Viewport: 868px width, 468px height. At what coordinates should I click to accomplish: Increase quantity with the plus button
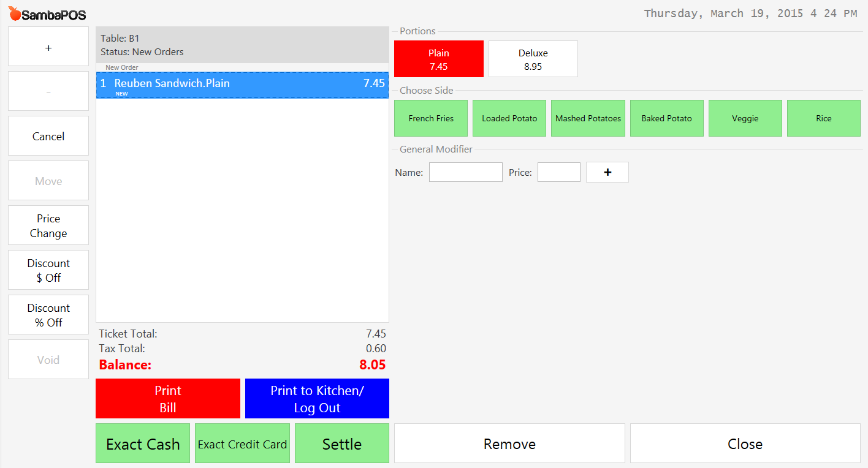(48, 47)
